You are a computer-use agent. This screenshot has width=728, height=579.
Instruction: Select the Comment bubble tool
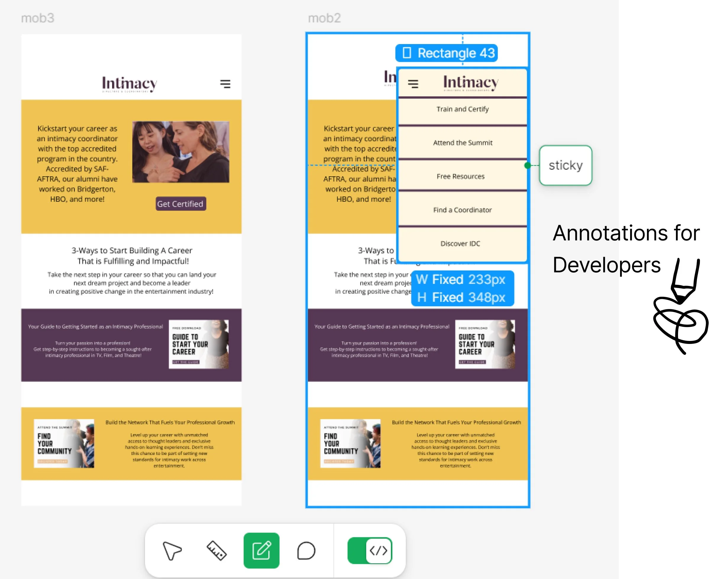306,551
